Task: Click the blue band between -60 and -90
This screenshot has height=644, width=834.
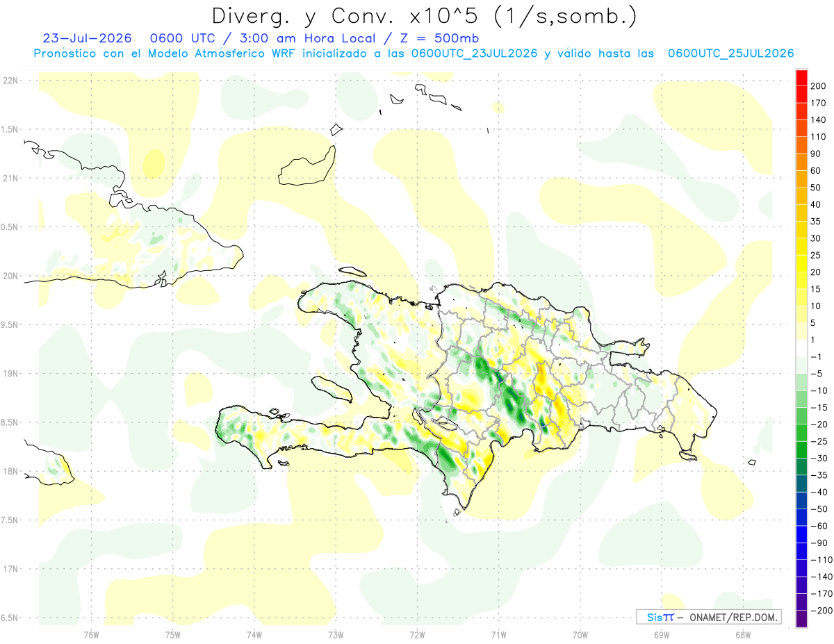Action: (801, 534)
